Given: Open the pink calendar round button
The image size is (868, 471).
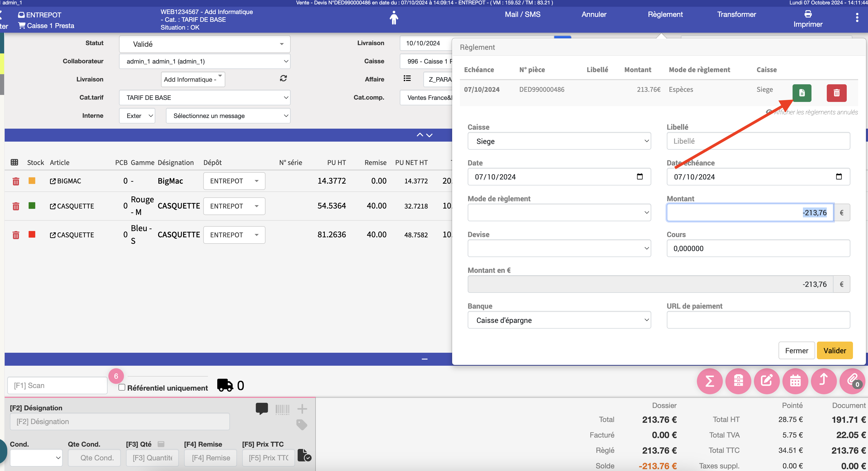Looking at the screenshot, I should 795,381.
